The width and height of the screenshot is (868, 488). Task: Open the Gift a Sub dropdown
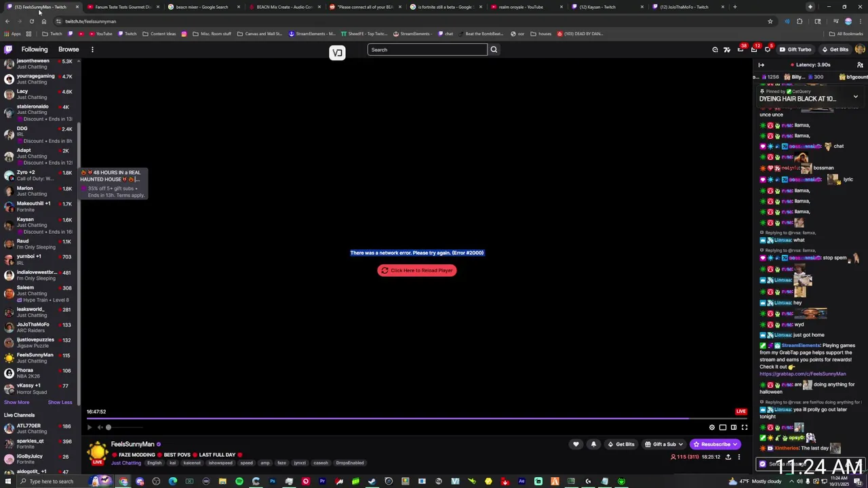pyautogui.click(x=663, y=445)
